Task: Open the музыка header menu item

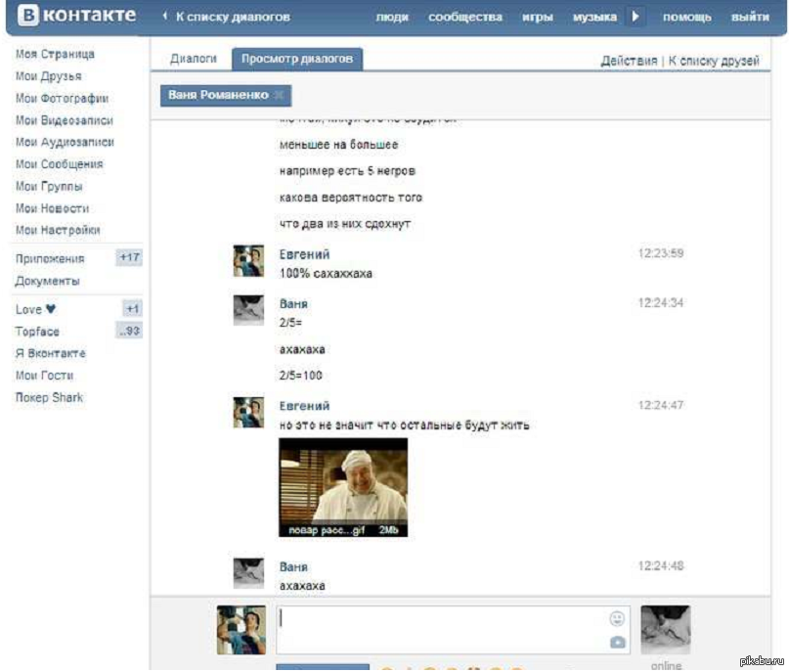Action: 594,17
